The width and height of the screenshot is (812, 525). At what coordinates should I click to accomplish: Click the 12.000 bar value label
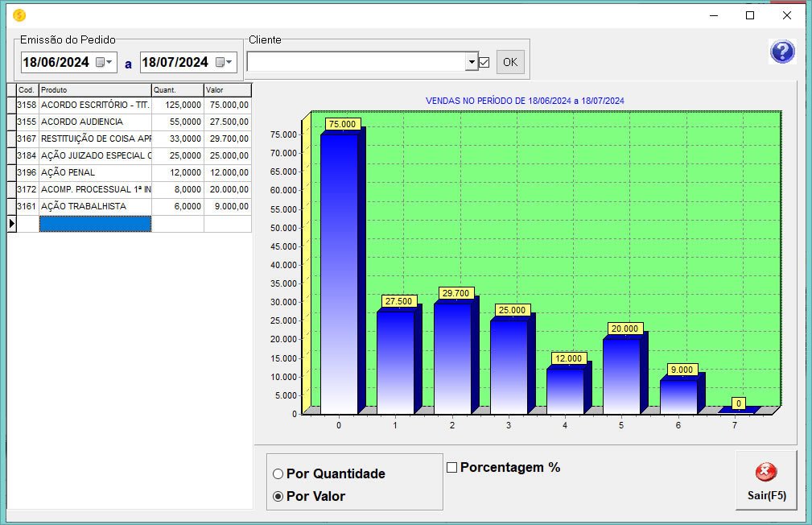pyautogui.click(x=568, y=358)
